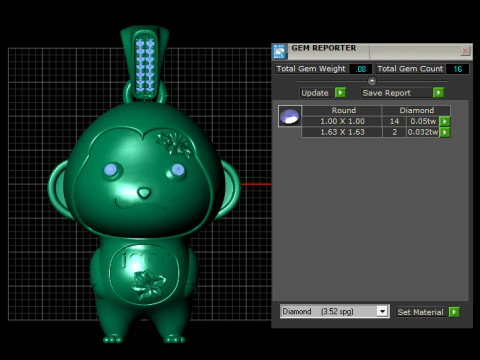Screen dimensions: 480x360
Task: Click the green arrow next to Update
Action: coord(340,92)
